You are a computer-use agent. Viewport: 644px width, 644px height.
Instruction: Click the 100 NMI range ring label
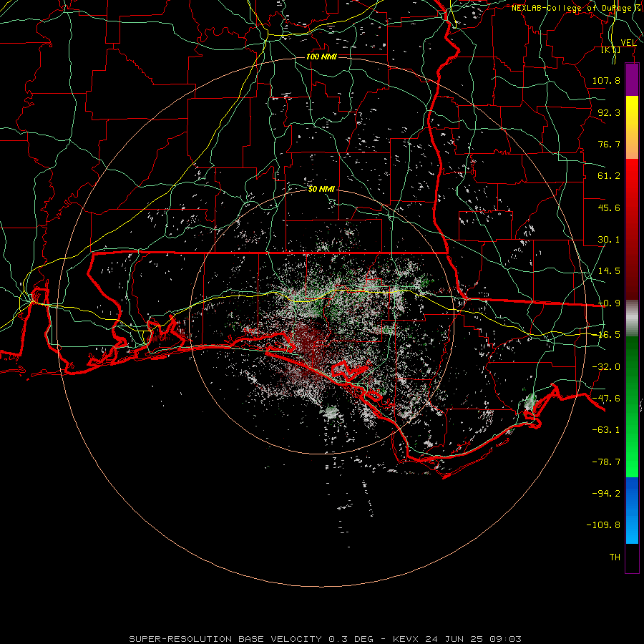(x=321, y=57)
